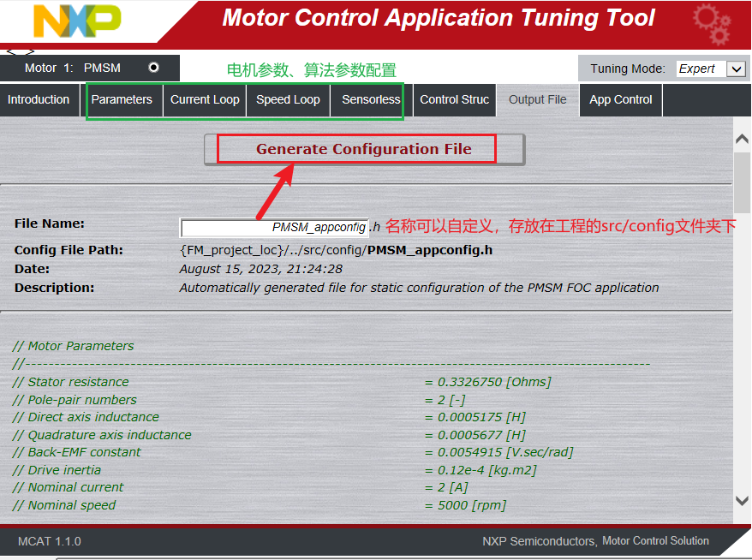Select the Output File tab

click(538, 99)
